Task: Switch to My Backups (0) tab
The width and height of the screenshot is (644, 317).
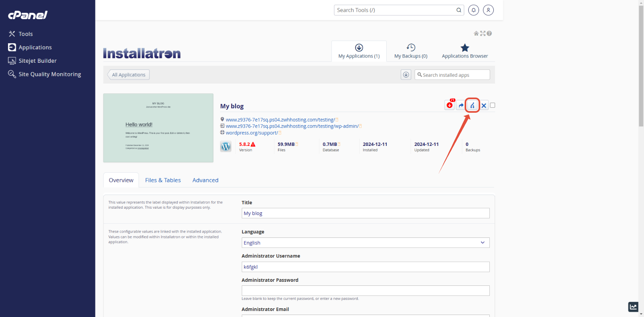Action: click(x=411, y=51)
